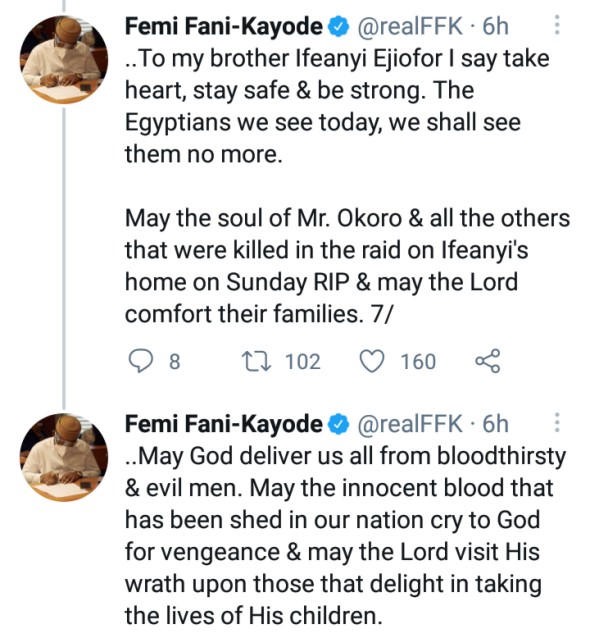Share the first tweet via share icon
This screenshot has width=590, height=638.
pos(487,361)
